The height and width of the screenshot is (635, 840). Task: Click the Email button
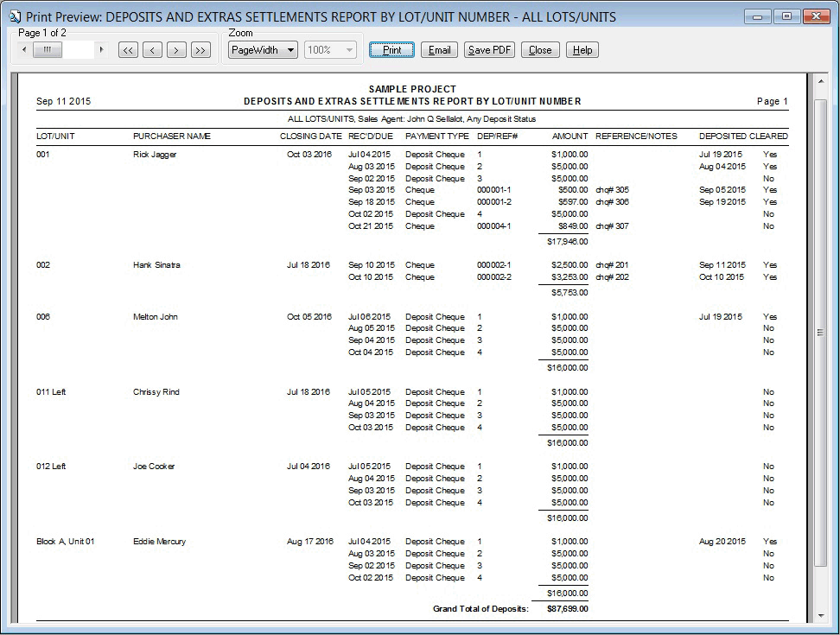(439, 50)
